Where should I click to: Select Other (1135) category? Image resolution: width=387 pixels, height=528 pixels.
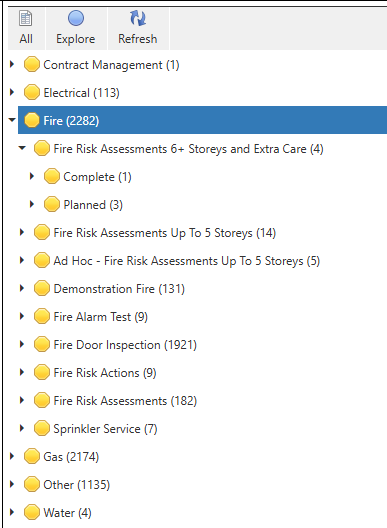coord(76,485)
